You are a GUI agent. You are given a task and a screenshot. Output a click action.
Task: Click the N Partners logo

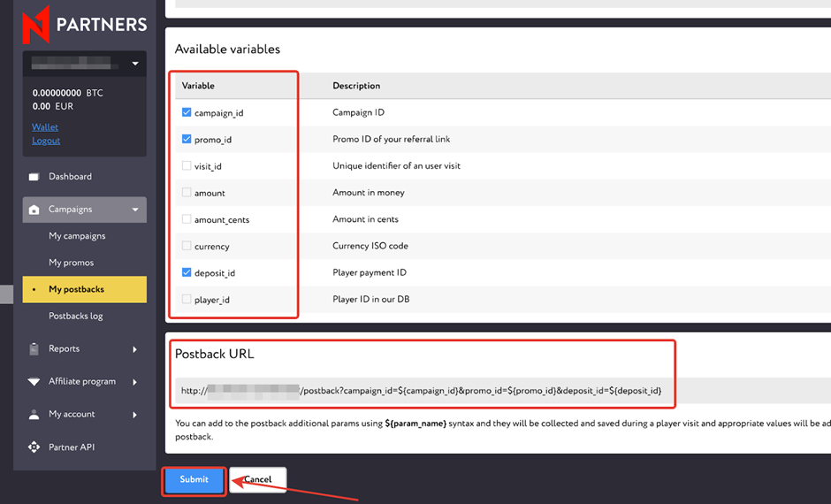tap(85, 22)
